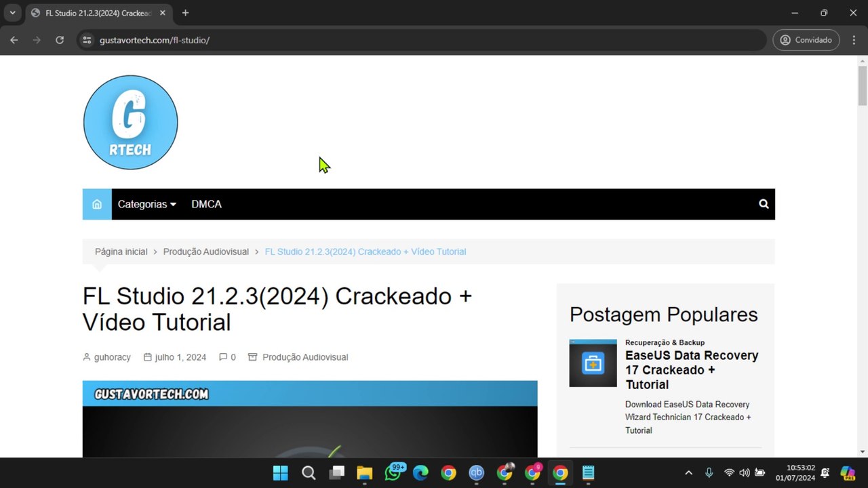The height and width of the screenshot is (488, 868).
Task: Open the Wi-Fi network tray icon
Action: coord(730,473)
